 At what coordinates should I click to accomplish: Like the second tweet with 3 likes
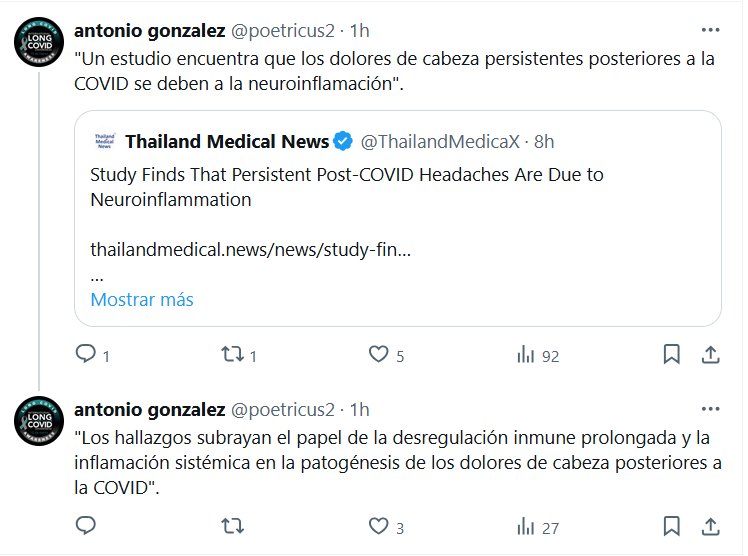coord(378,525)
